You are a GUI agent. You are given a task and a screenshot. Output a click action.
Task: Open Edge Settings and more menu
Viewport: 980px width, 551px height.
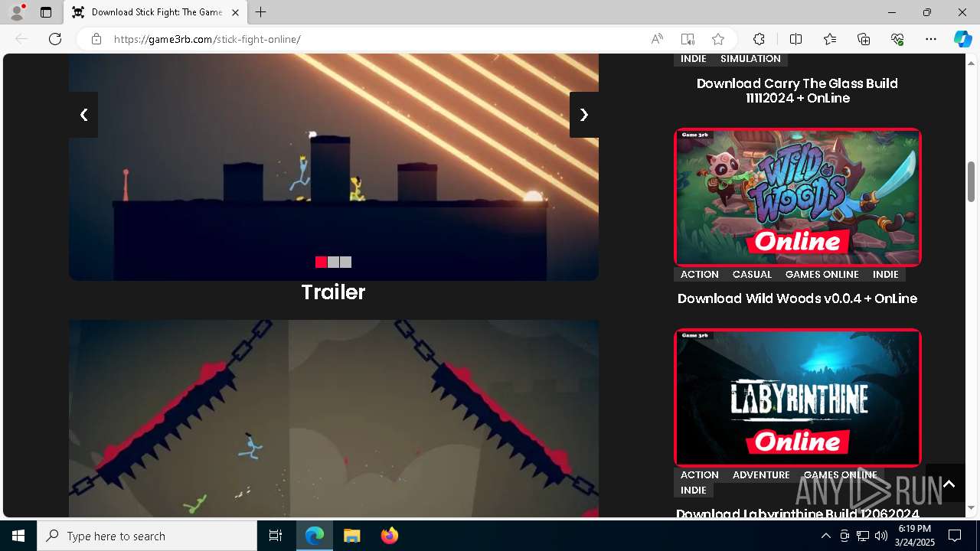[x=931, y=39]
